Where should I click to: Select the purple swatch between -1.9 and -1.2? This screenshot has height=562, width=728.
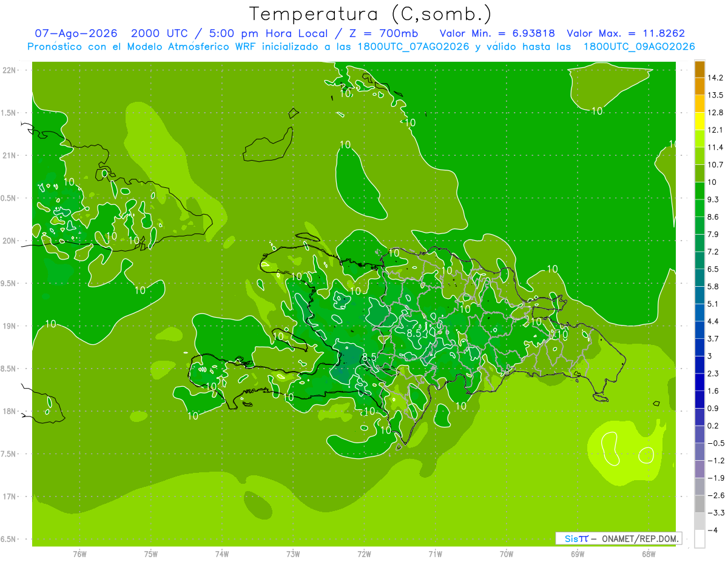pyautogui.click(x=699, y=469)
